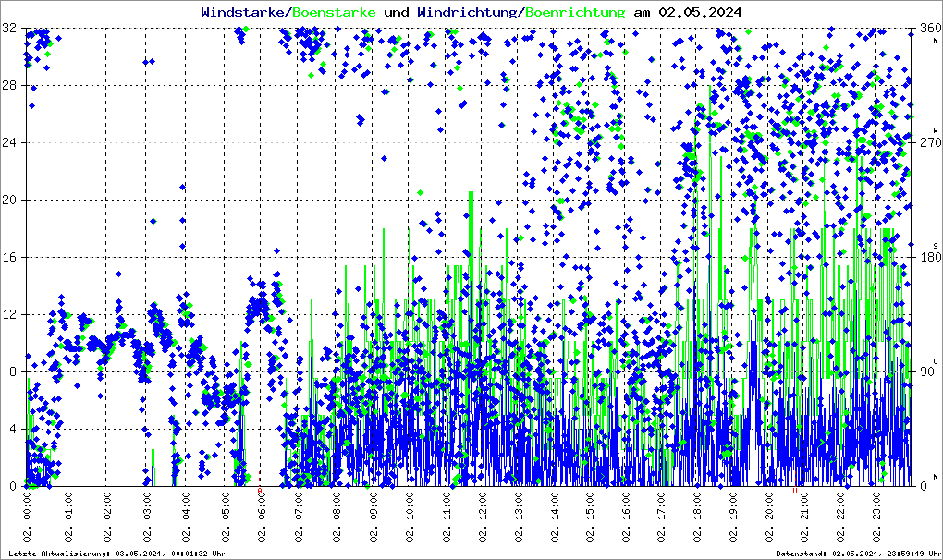This screenshot has width=943, height=560.
Task: Click the red sunrise marker 'A' on the time axis
Action: pyautogui.click(x=260, y=491)
